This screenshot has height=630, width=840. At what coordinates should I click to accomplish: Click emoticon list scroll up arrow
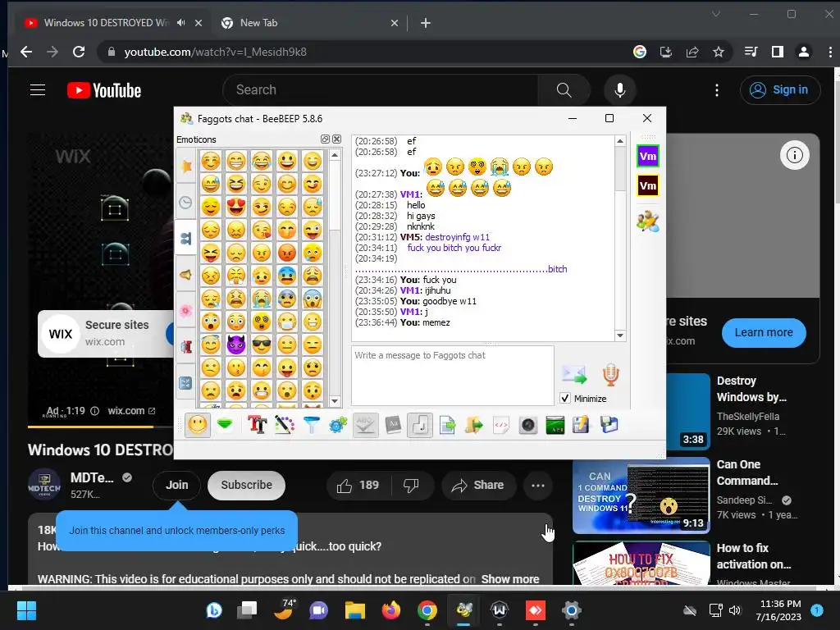(x=335, y=155)
